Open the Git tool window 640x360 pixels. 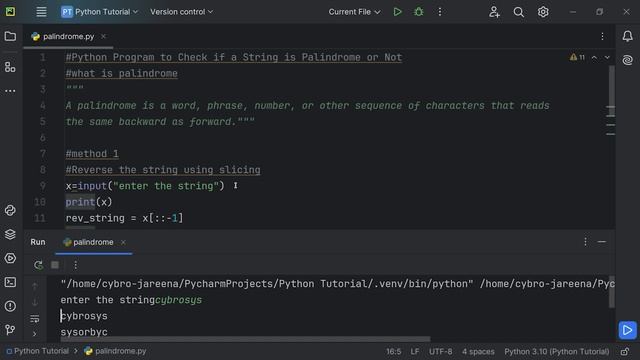(10, 329)
